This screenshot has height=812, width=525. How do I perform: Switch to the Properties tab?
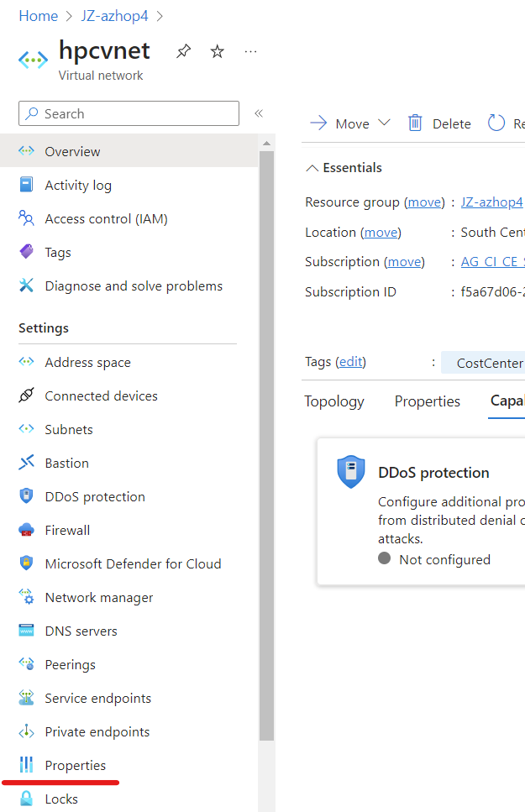coord(427,401)
